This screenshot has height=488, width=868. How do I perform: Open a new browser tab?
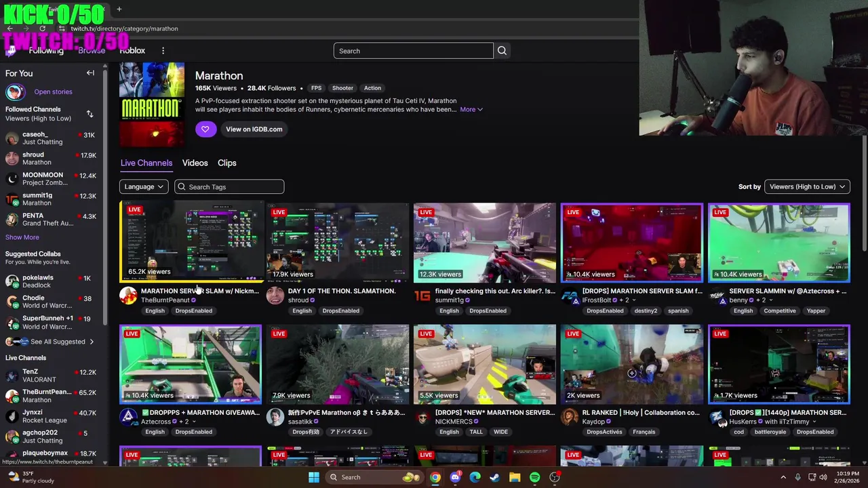(x=119, y=9)
